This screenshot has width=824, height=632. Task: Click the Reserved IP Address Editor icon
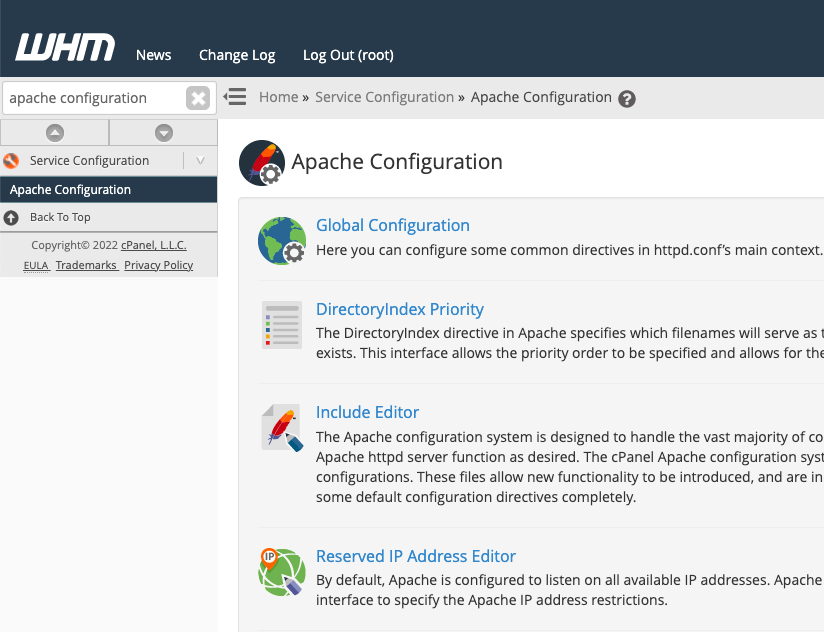tap(281, 572)
